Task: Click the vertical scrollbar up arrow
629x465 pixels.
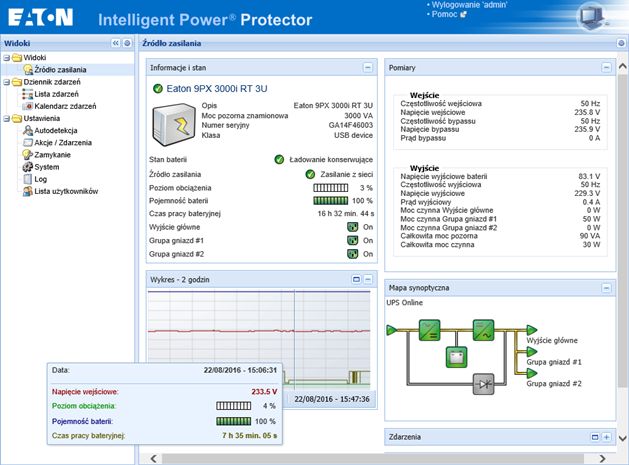Action: pyautogui.click(x=622, y=67)
